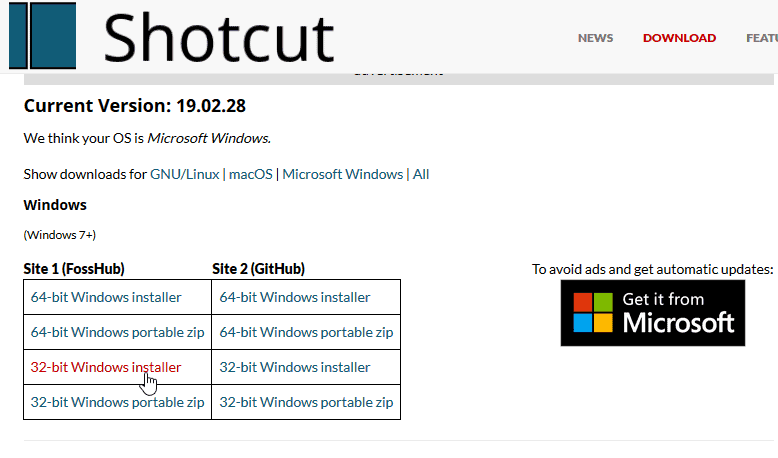Show downloads for GNU/Linux
The width and height of the screenshot is (778, 458).
[185, 174]
